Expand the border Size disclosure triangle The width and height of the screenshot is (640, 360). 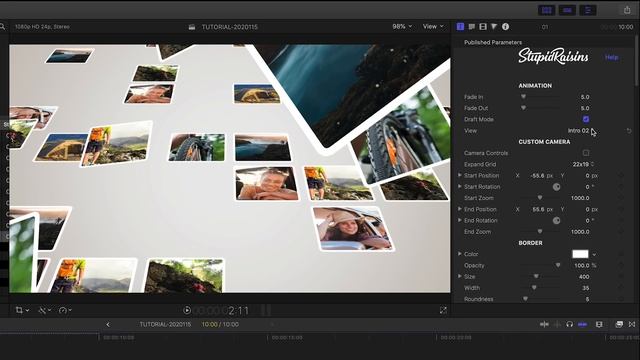tap(460, 276)
